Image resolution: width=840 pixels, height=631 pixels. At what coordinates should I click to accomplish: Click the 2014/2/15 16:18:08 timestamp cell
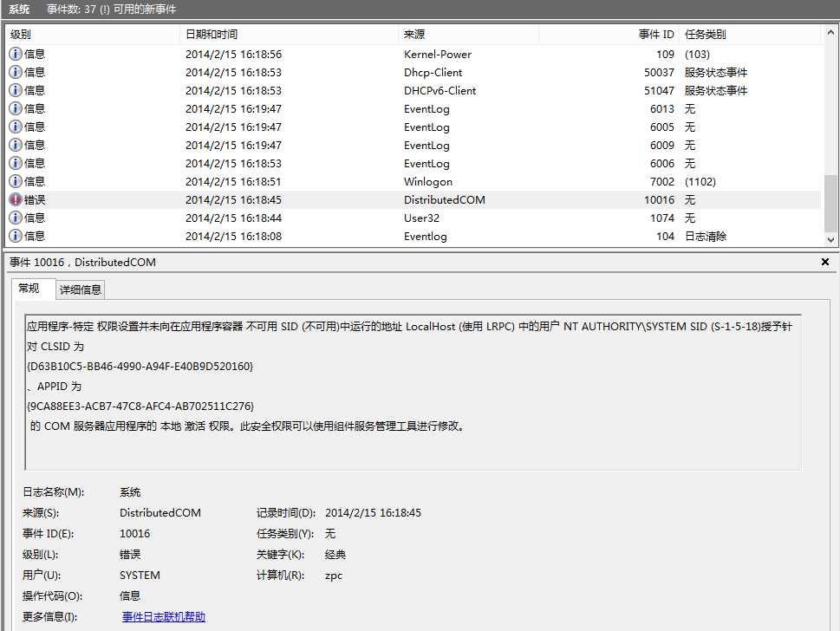(x=233, y=237)
